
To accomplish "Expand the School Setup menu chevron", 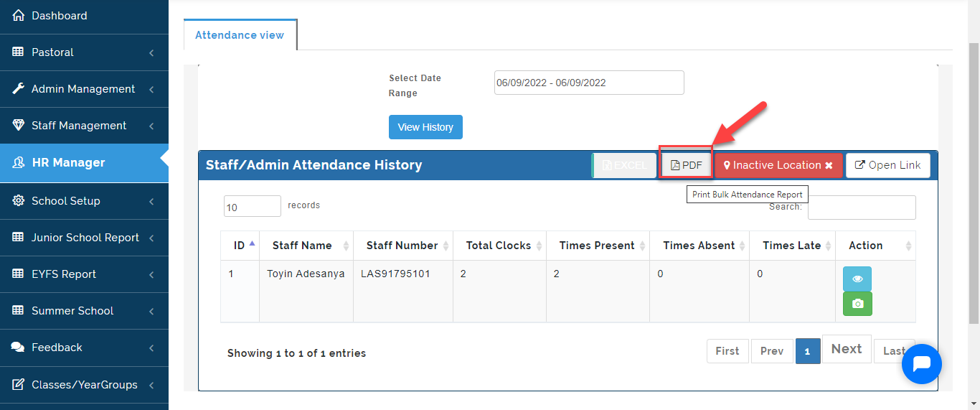I will [152, 201].
